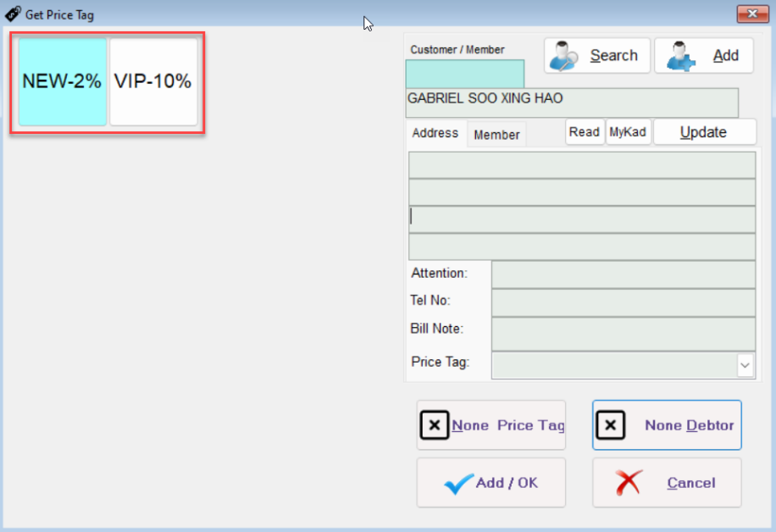Open the Member tab
This screenshot has height=532, width=776.
496,135
